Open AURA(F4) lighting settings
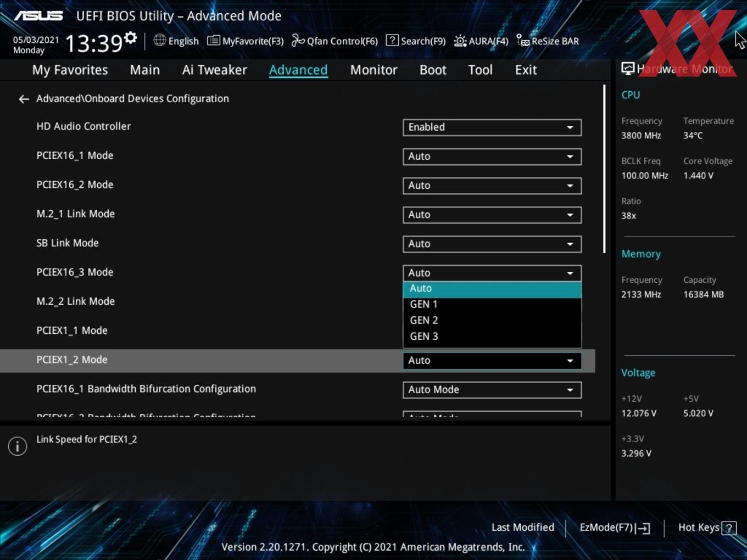This screenshot has height=560, width=747. 481,41
